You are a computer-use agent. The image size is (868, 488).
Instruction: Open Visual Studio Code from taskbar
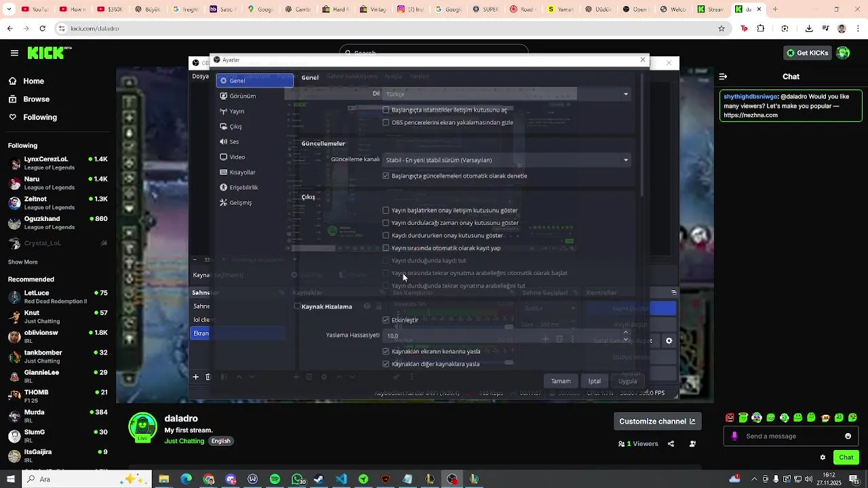(341, 479)
